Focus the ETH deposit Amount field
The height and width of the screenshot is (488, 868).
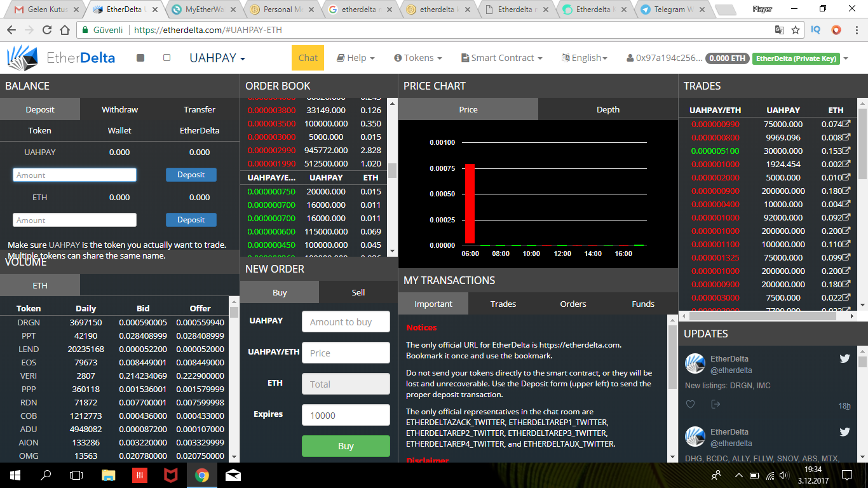74,220
